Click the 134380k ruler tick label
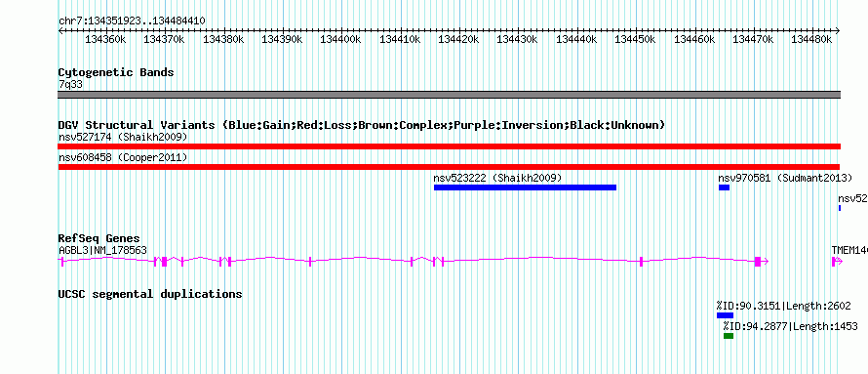This screenshot has height=374, width=868. tap(223, 40)
